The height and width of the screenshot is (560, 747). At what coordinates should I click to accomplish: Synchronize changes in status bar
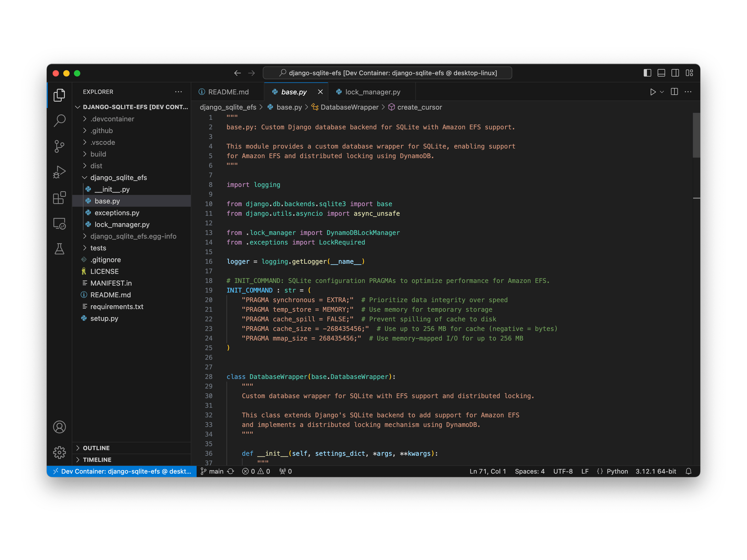(231, 471)
